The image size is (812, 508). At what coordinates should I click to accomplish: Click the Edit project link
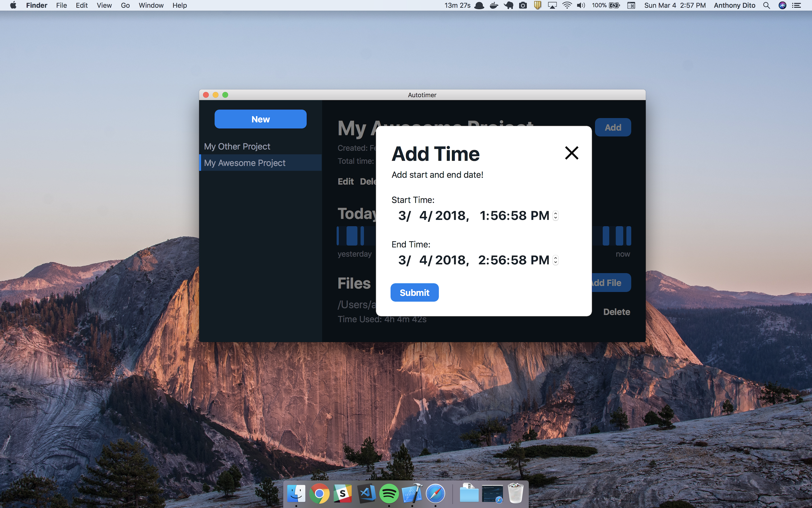point(346,181)
